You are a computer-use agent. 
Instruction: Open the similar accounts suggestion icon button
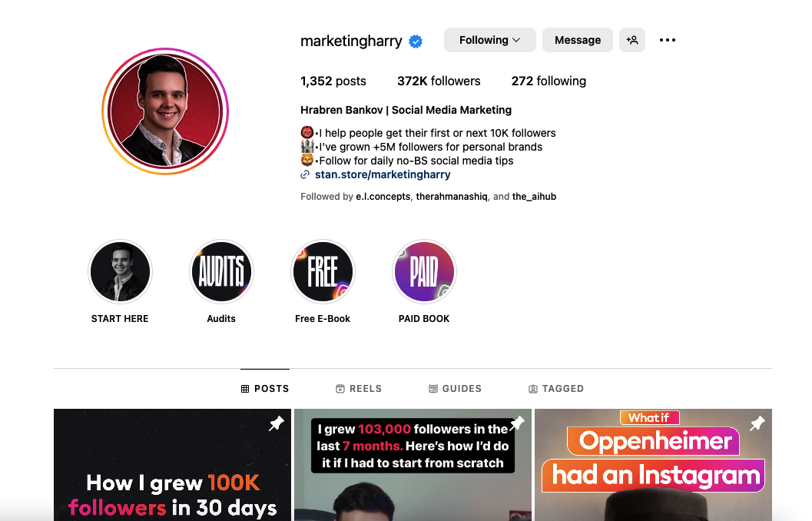pos(631,40)
